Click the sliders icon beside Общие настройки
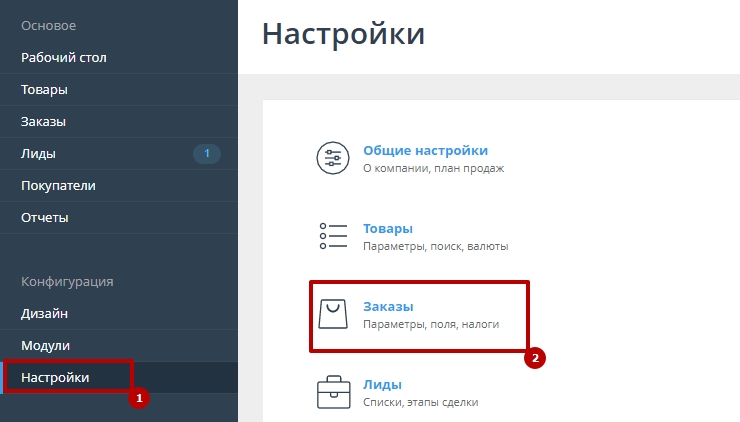 click(332, 158)
